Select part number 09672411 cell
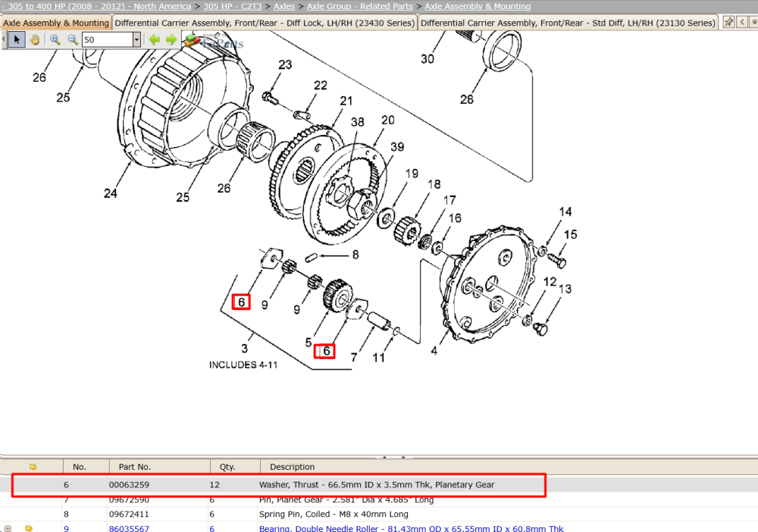Screen dimensions: 758x532 click(129, 514)
